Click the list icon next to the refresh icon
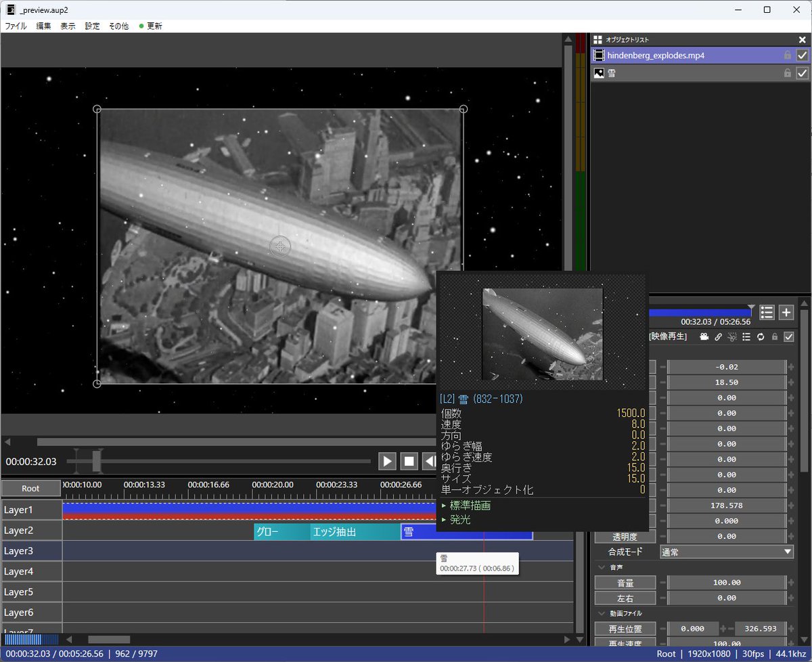This screenshot has height=662, width=812. click(746, 336)
